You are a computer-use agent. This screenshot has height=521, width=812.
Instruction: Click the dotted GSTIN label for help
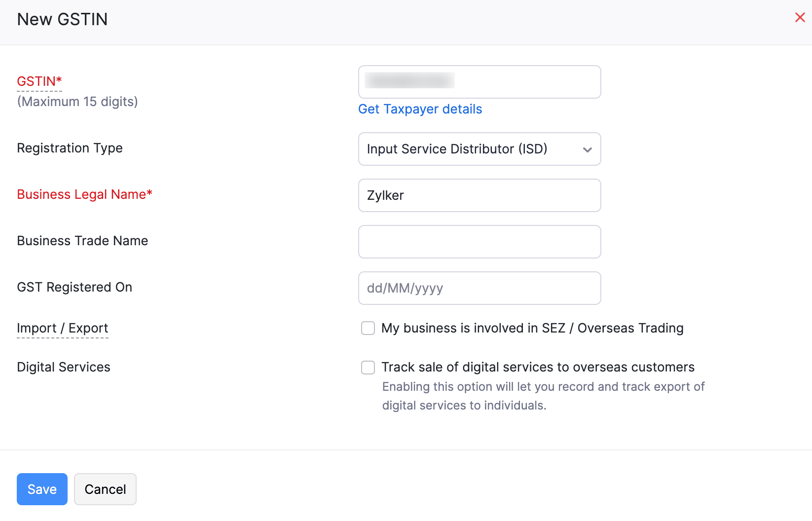point(39,81)
